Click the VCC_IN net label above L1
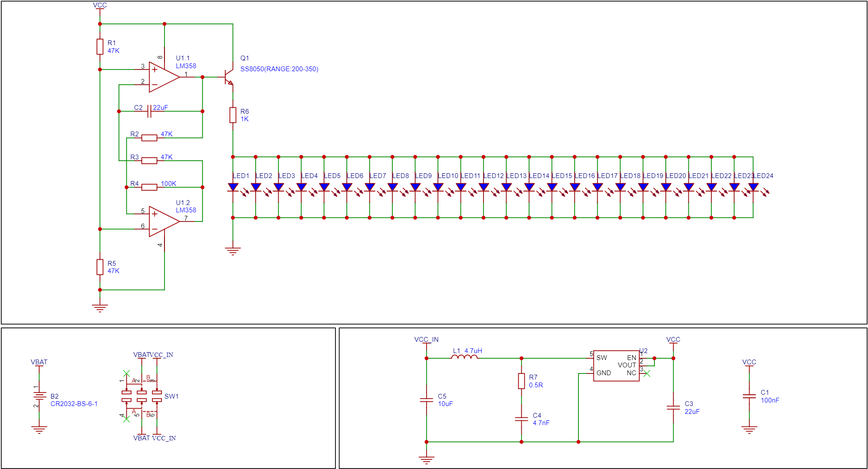The height and width of the screenshot is (469, 868). (x=426, y=340)
